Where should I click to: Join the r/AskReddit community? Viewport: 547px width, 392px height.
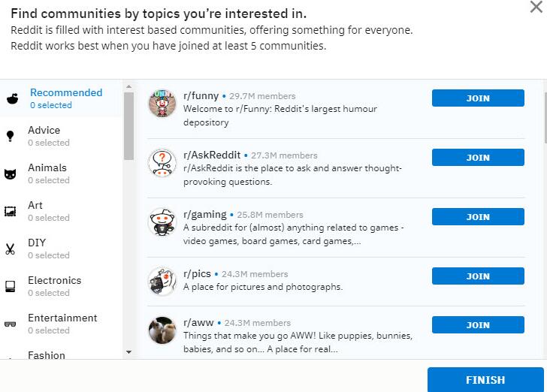pyautogui.click(x=478, y=158)
